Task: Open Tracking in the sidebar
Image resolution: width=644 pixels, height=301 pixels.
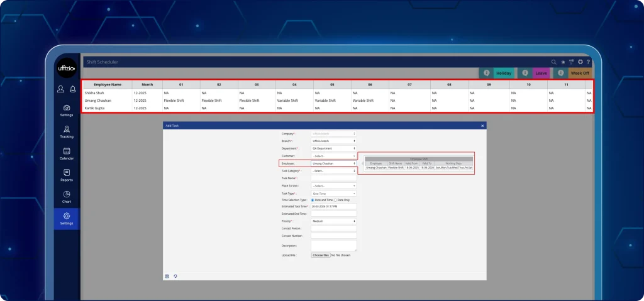Action: tap(67, 132)
